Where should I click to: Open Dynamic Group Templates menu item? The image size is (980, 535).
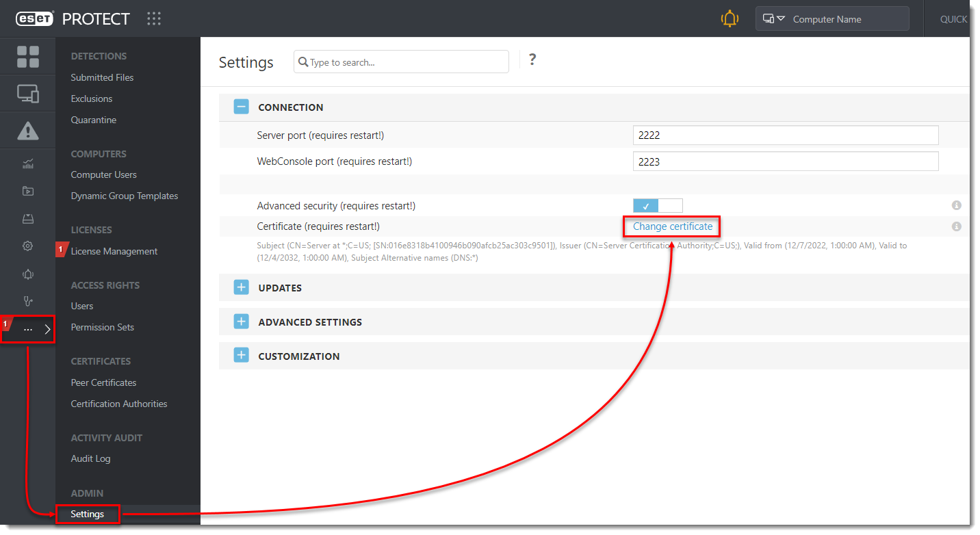click(125, 196)
